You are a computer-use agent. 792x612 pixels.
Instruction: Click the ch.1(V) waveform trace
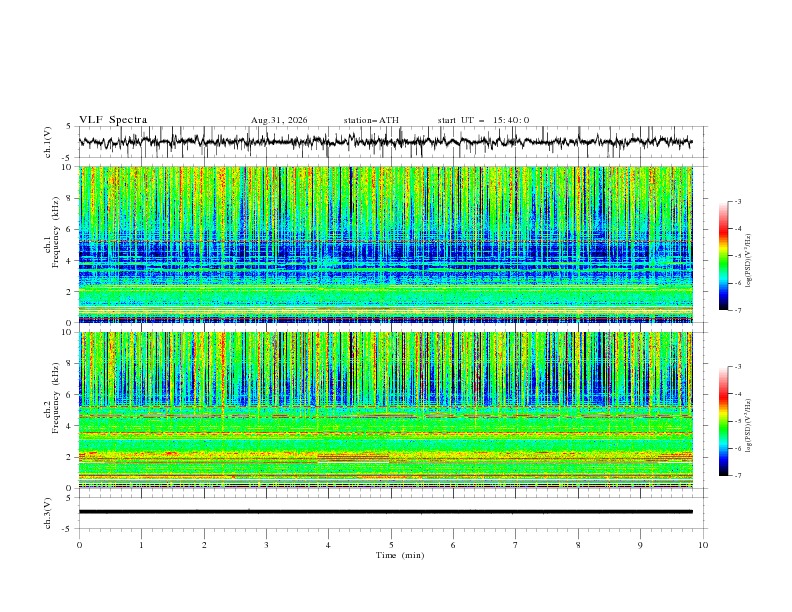[x=385, y=141]
